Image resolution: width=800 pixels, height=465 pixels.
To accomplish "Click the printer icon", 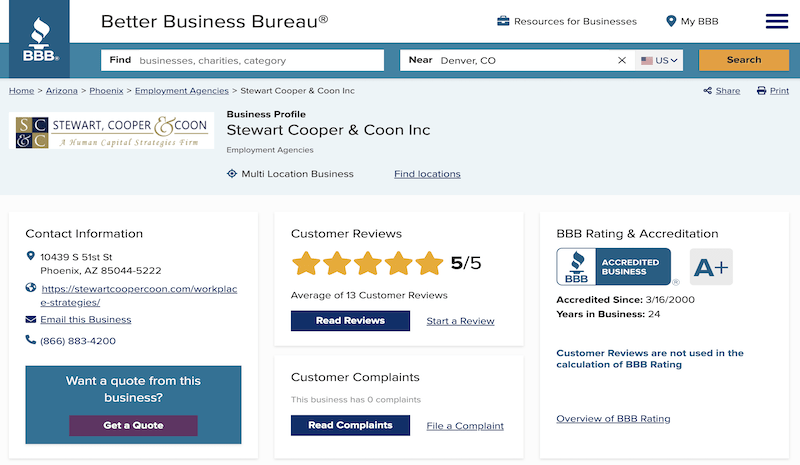I will click(761, 90).
